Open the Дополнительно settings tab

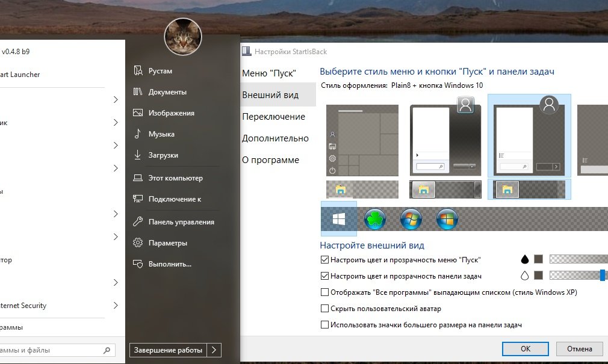275,138
